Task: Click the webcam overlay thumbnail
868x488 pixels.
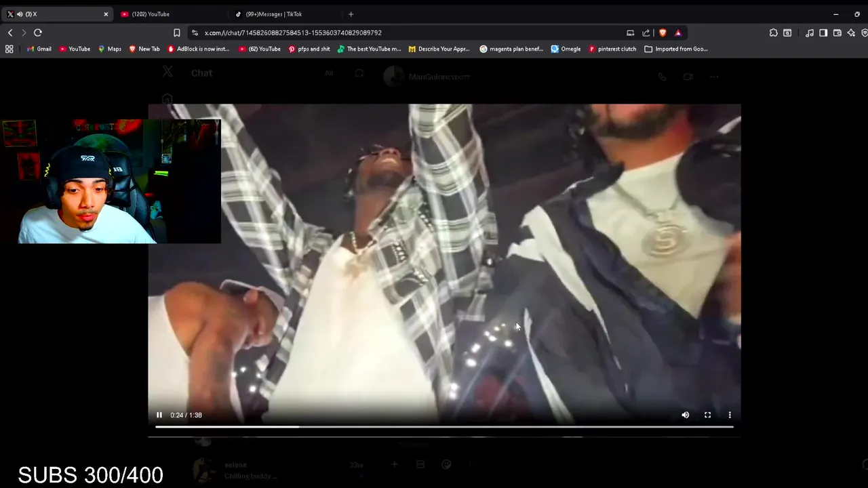Action: point(111,181)
